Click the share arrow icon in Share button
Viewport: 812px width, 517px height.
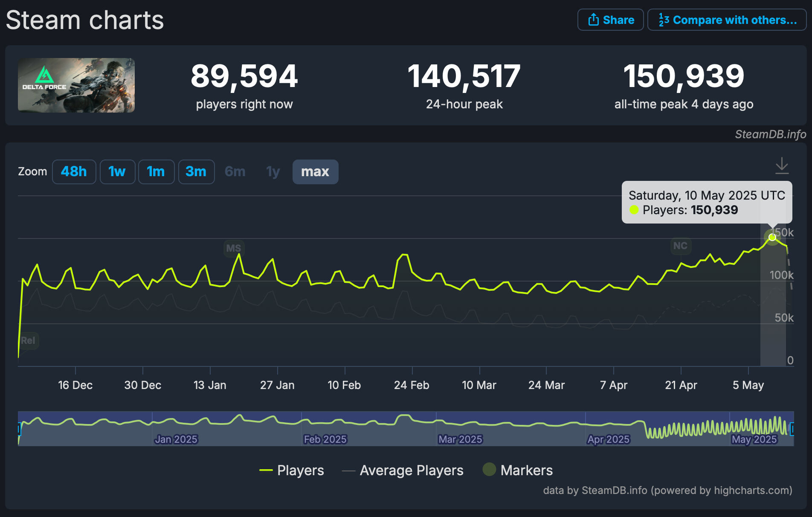(594, 20)
